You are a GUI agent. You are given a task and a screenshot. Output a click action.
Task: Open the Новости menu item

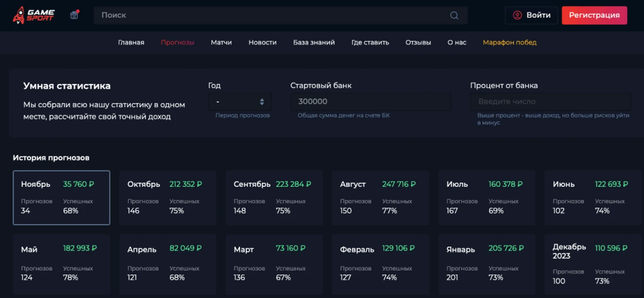pos(262,42)
